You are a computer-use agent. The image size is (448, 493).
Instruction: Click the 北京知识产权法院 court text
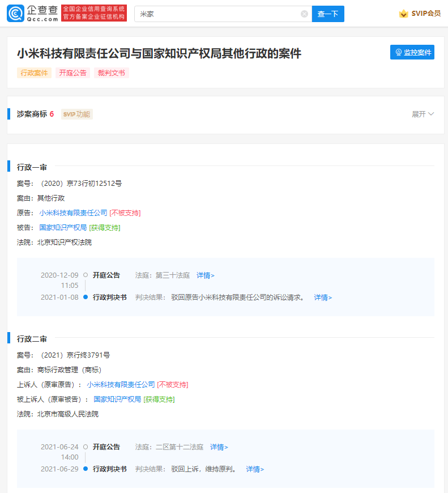click(x=65, y=242)
